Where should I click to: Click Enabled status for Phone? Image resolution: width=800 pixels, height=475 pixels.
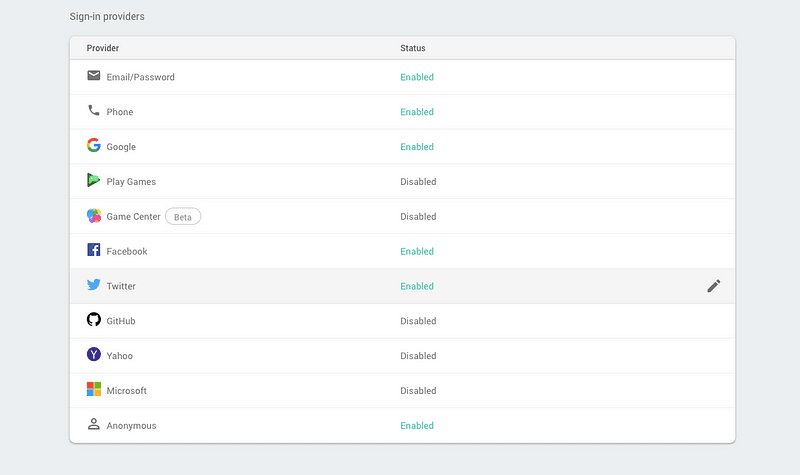[417, 112]
